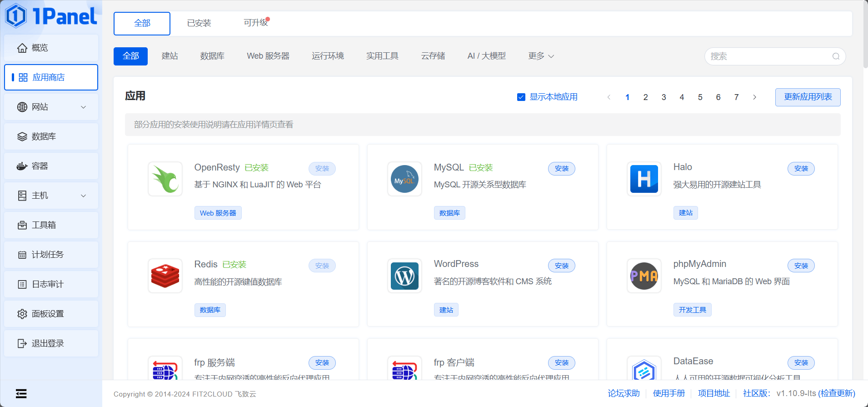This screenshot has width=868, height=407.
Task: Click the phpMyAdmin app icon
Action: (644, 276)
